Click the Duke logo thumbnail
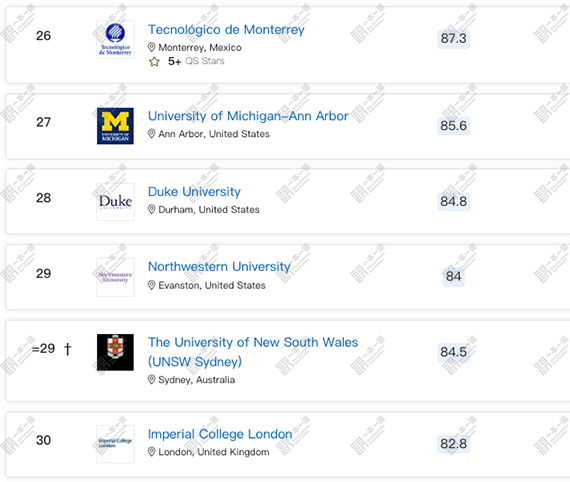The image size is (570, 482). (x=115, y=202)
